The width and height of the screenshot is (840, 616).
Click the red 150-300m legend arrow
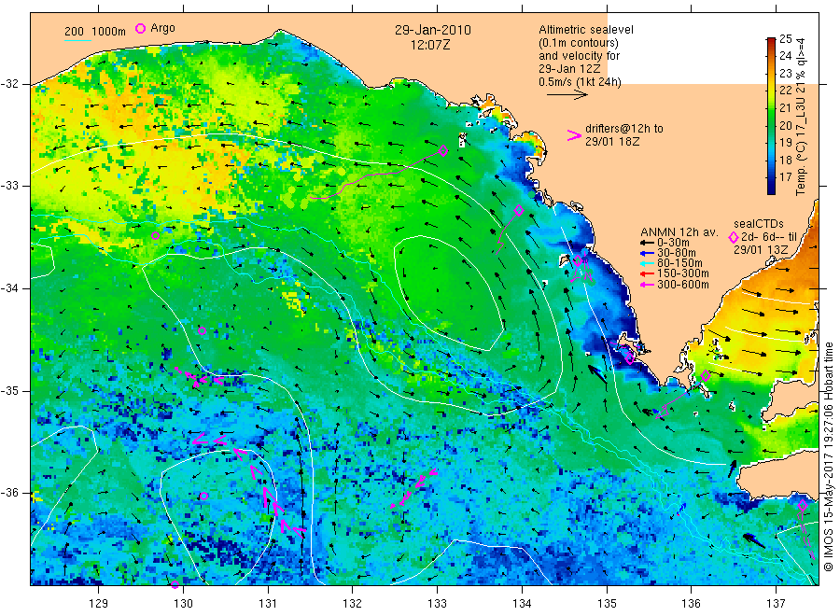tap(647, 273)
